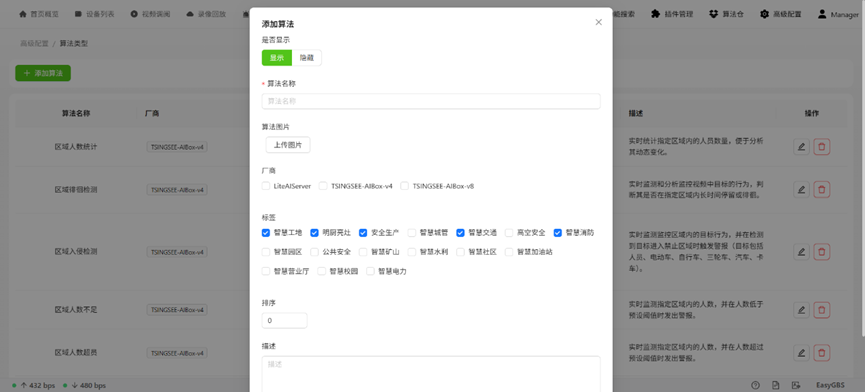Open 录像回放 in the top navigation
Screen dimensions: 865x392
tap(206, 14)
